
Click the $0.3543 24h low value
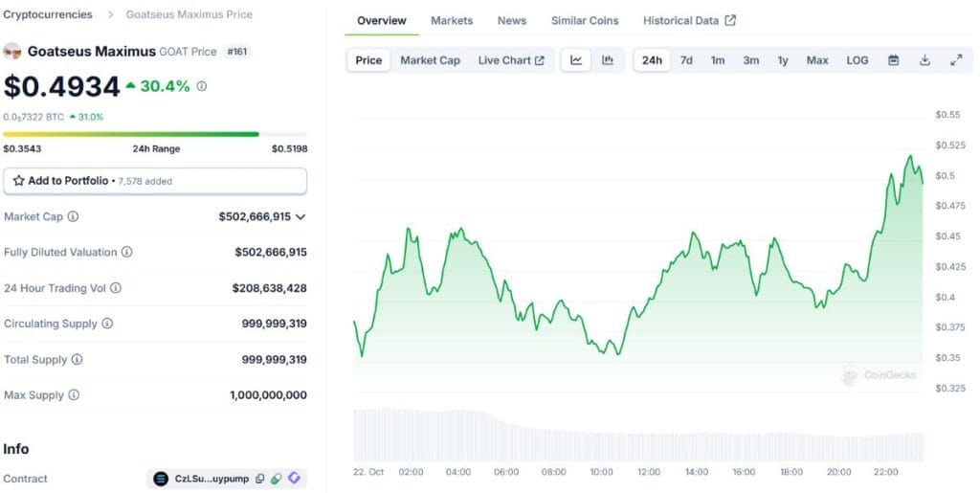pos(22,148)
